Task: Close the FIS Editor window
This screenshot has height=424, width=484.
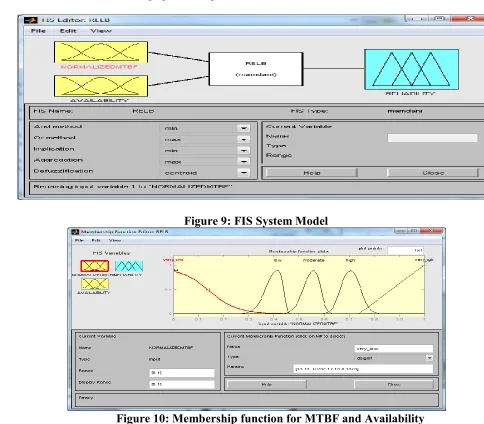Action: pyautogui.click(x=470, y=18)
